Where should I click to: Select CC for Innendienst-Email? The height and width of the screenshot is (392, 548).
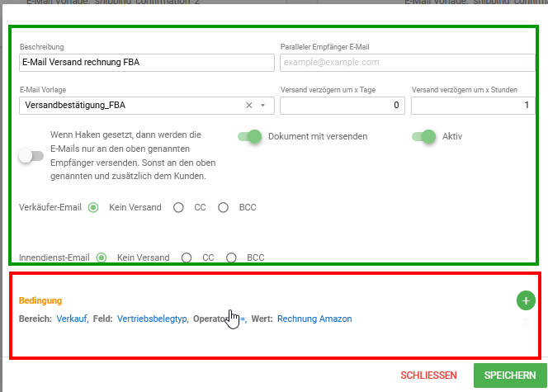187,257
